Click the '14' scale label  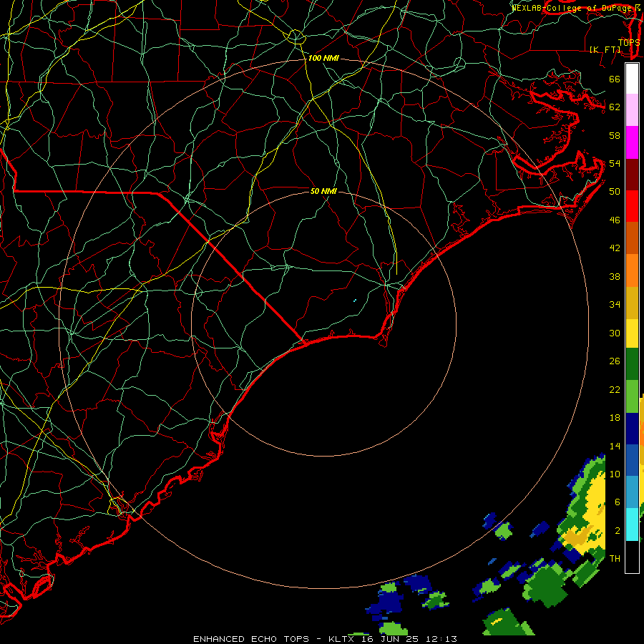615,446
